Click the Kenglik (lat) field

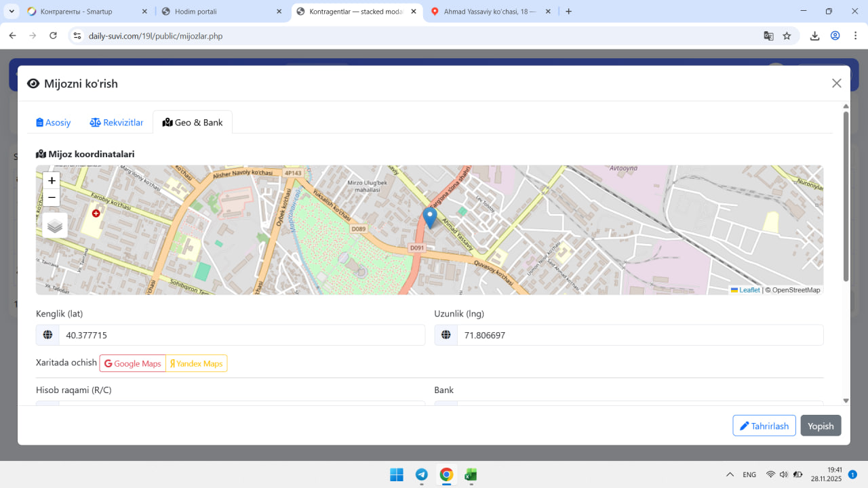241,335
